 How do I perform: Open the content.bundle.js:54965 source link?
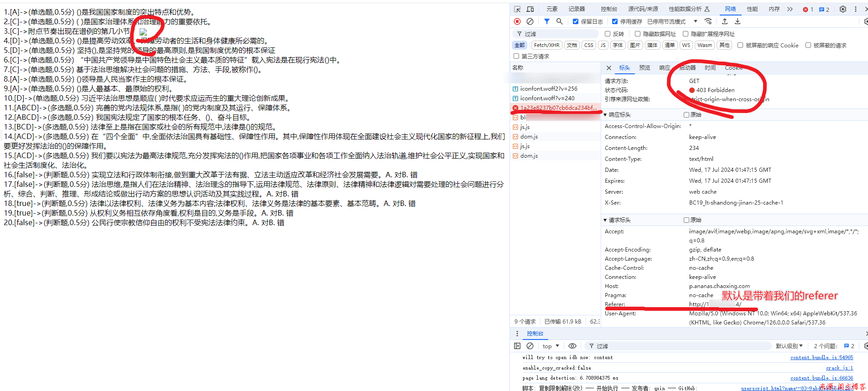point(821,358)
